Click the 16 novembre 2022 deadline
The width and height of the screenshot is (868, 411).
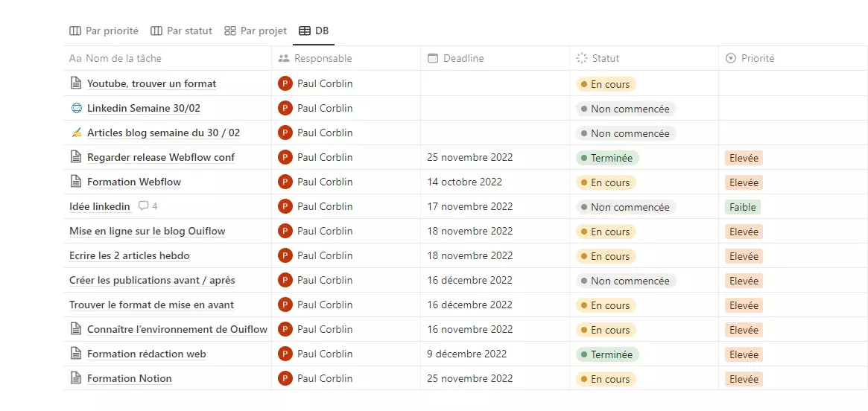click(470, 329)
